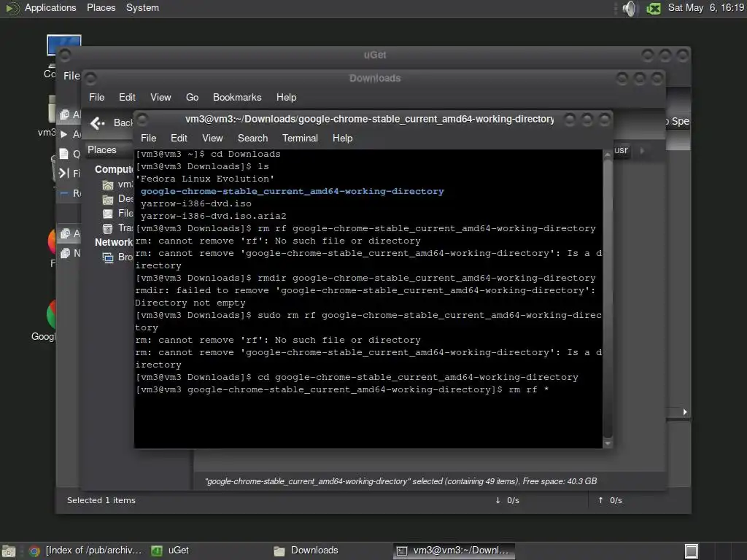747x560 pixels.
Task: Switch to Downloads via the taskbar button
Action: click(x=306, y=551)
